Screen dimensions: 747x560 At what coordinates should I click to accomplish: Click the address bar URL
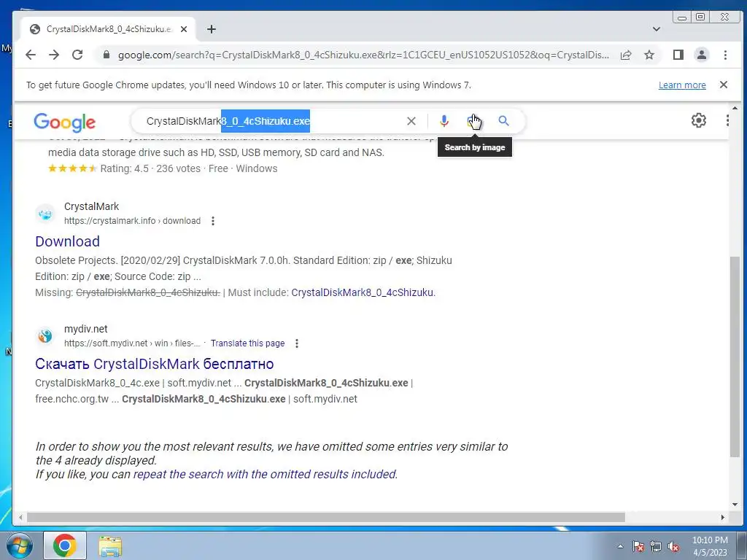coord(363,55)
